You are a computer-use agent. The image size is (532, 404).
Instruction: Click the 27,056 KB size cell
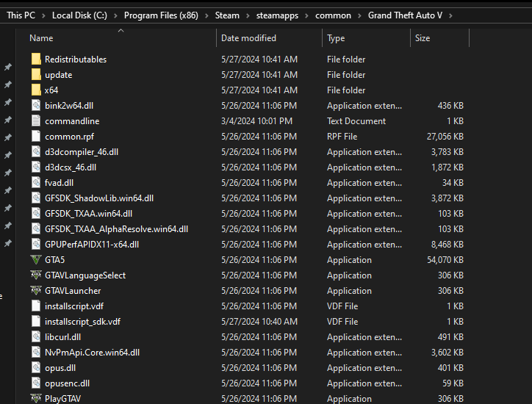pyautogui.click(x=445, y=137)
